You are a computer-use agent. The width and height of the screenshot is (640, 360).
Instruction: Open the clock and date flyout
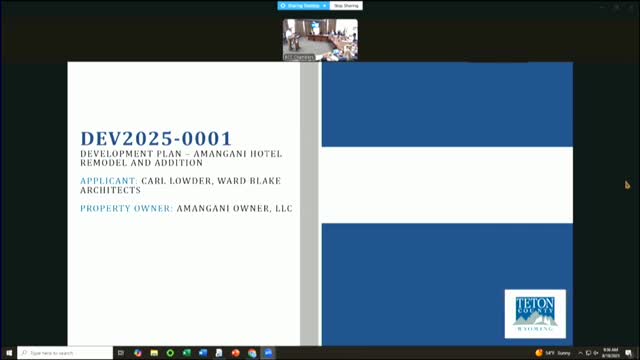pos(611,353)
